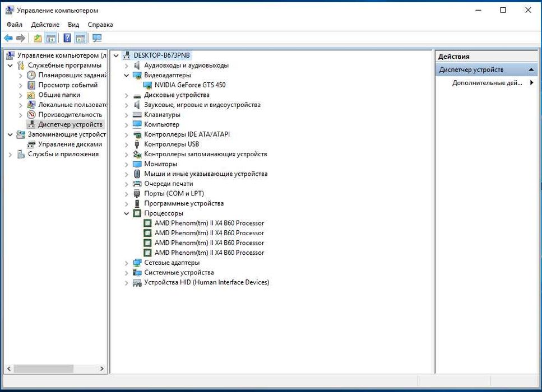The width and height of the screenshot is (542, 392).
Task: Collapse Служебные программы tree node
Action: click(11, 66)
